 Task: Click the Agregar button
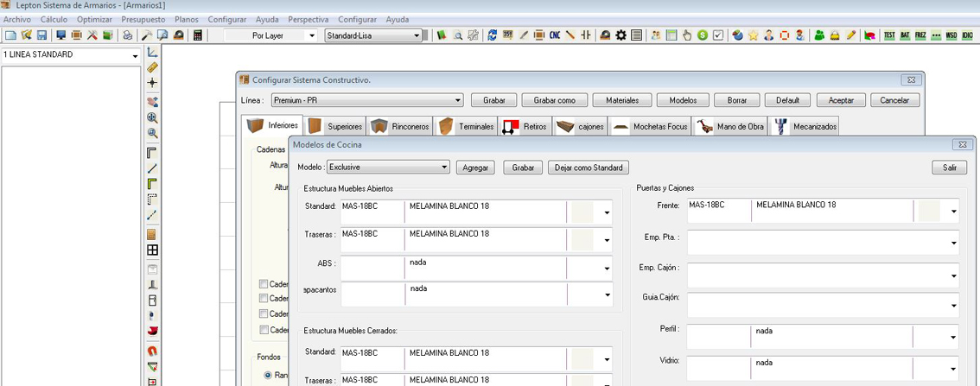click(475, 168)
